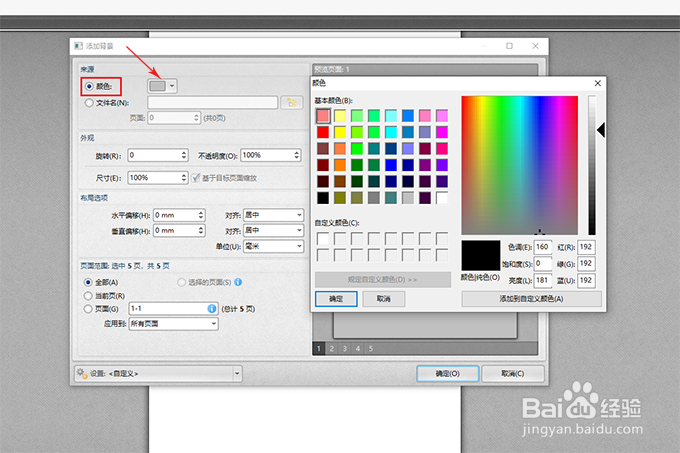Screen dimensions: 680x453
Task: Click the luminance slider arrow
Action: 601,130
